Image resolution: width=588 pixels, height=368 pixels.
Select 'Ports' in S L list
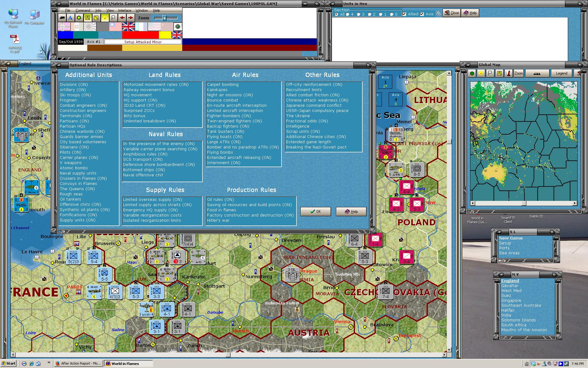pos(504,248)
